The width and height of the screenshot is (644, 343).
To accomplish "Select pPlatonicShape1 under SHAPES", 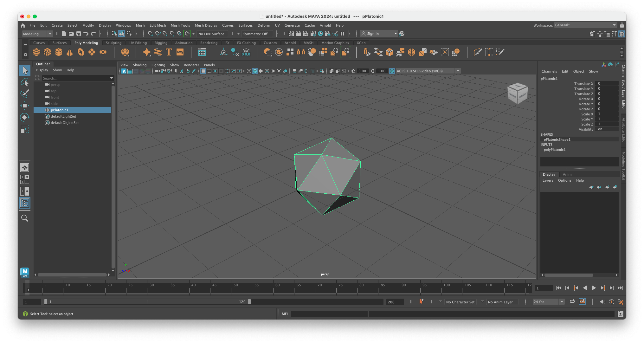I will coord(557,139).
